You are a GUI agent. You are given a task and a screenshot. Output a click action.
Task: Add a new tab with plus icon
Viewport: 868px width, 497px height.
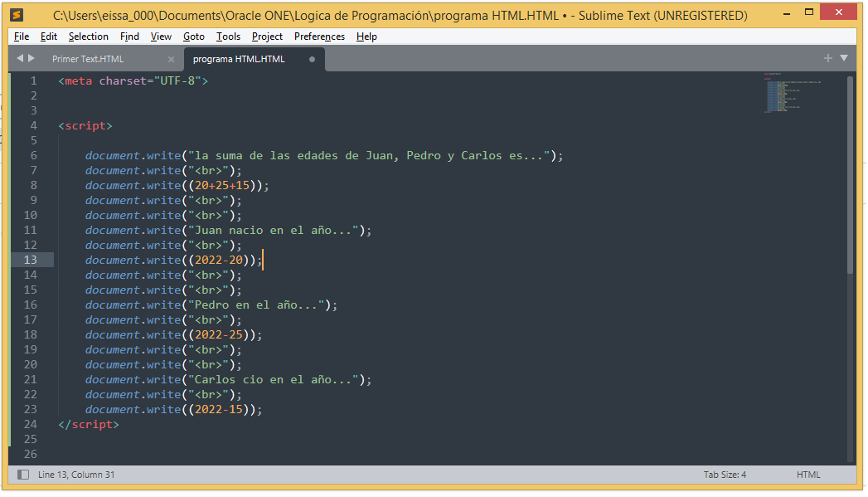828,58
